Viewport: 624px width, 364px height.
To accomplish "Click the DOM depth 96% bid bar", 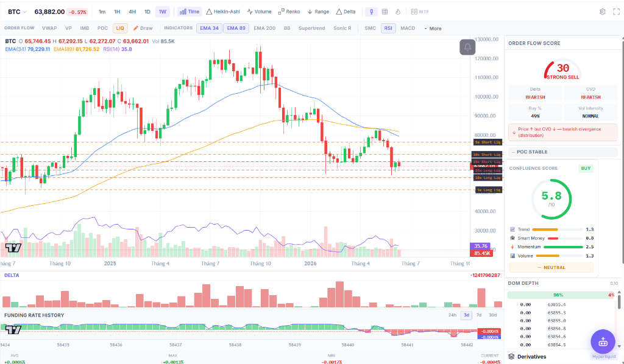I will 557,295.
